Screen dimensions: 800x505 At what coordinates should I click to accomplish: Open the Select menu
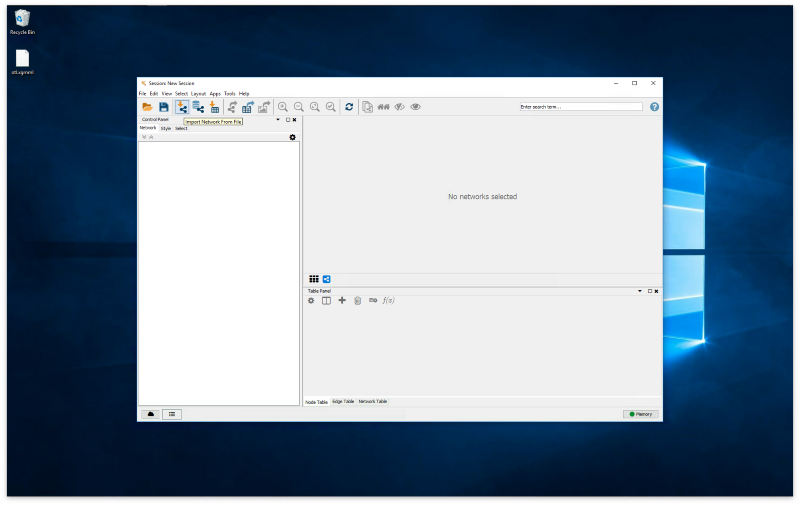[181, 94]
